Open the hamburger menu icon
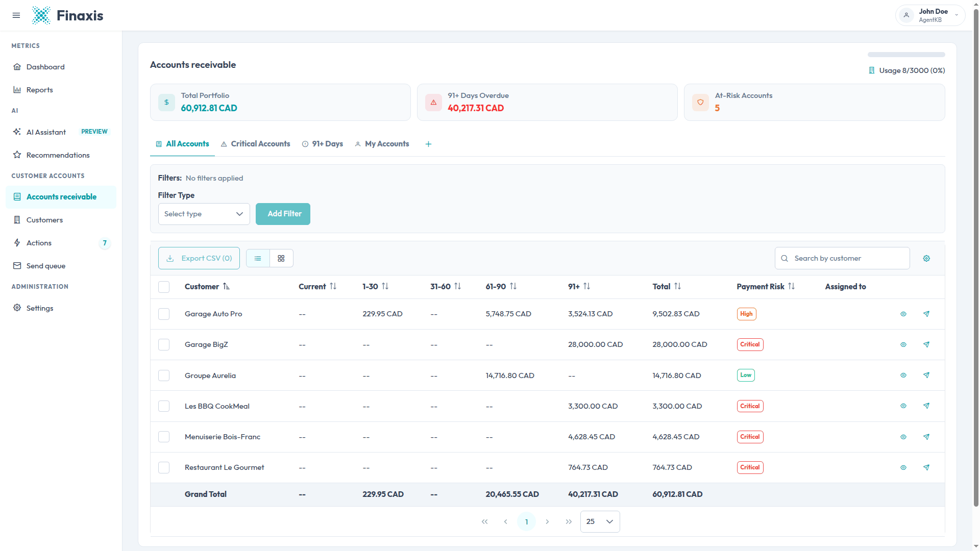Image resolution: width=980 pixels, height=551 pixels. point(16,15)
